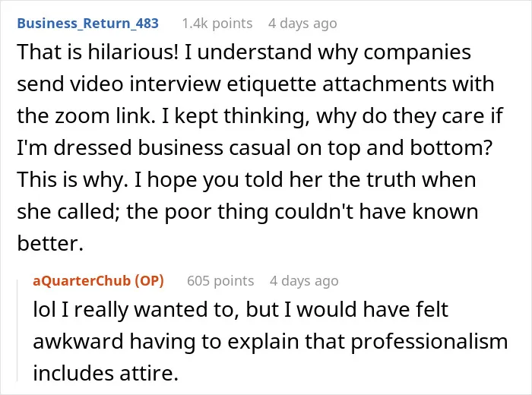Click the word etiquette
The image size is (532, 395).
click(271, 84)
